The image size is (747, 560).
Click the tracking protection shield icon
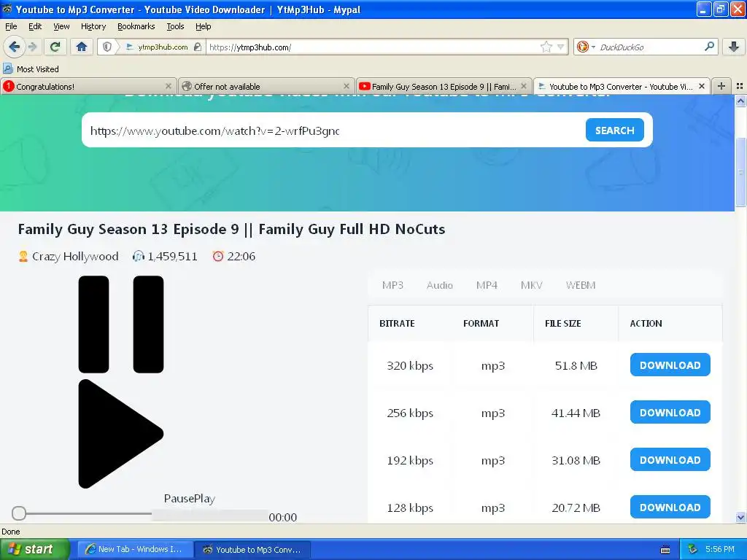pyautogui.click(x=107, y=47)
